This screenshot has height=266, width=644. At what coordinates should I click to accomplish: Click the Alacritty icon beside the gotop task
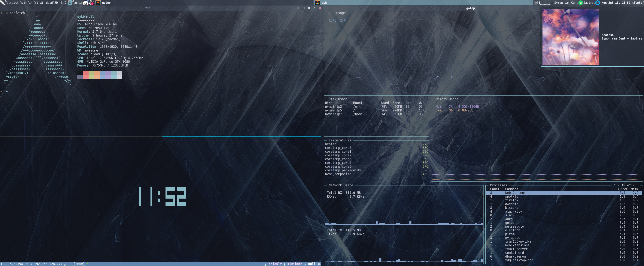point(98,3)
